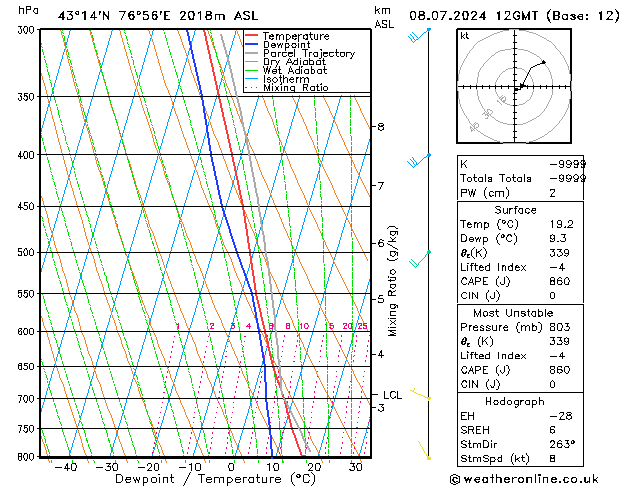
Task: Click the Surface Dewp value 9.3
Action: [x=558, y=238]
